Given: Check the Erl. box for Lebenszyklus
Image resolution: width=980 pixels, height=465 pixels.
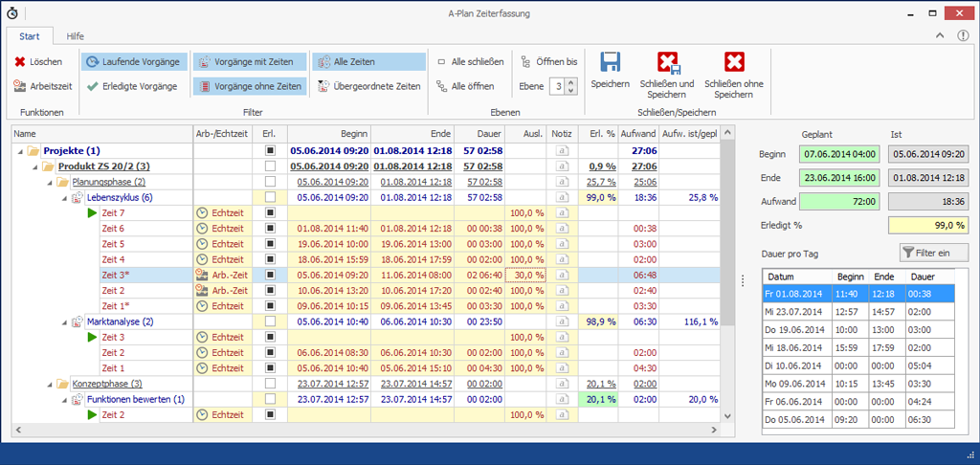Looking at the screenshot, I should 270,197.
